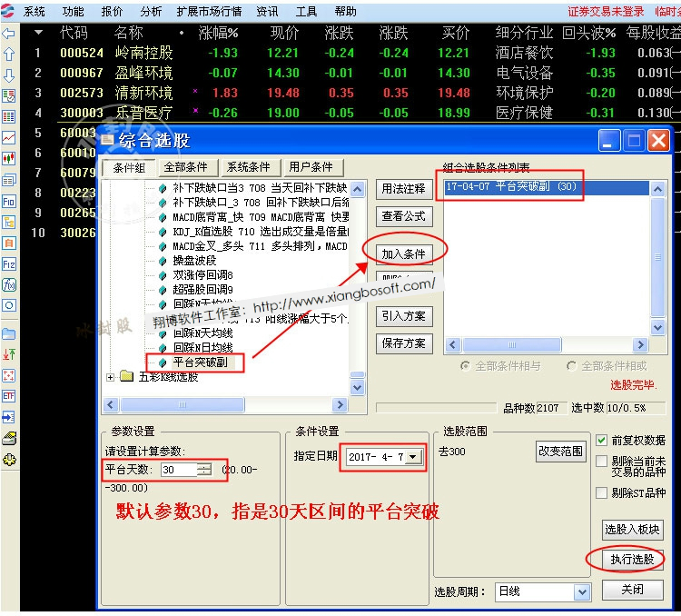
Task: Switch to the 全部条件 tab
Action: pyautogui.click(x=186, y=167)
